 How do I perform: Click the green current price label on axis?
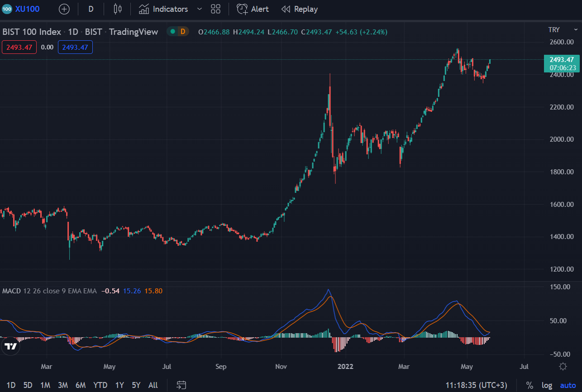coord(562,63)
